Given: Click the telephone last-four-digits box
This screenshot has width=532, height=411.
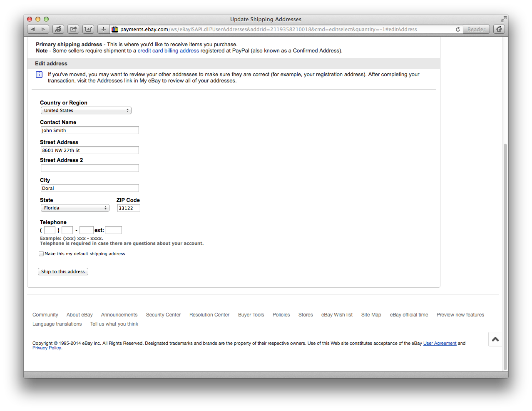Looking at the screenshot, I should point(87,230).
